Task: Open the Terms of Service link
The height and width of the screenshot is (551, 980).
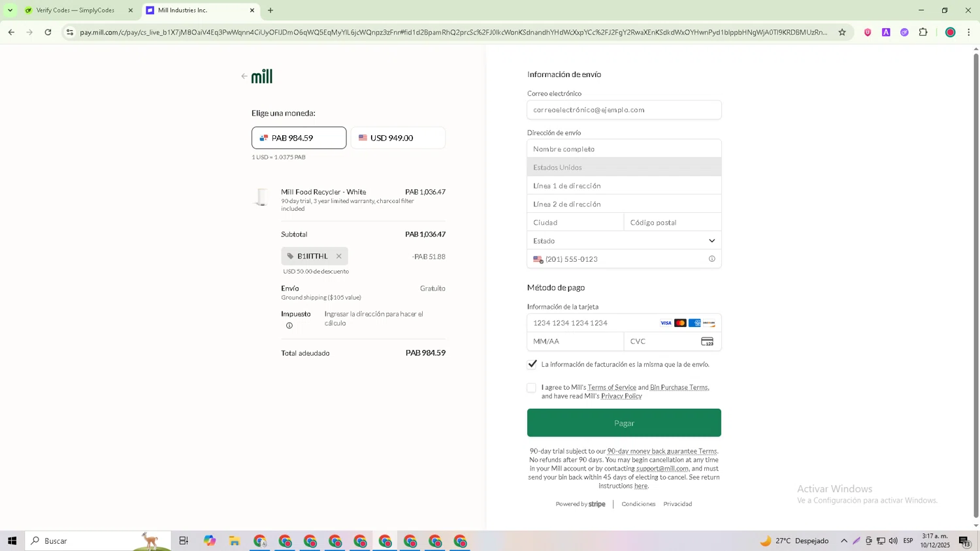Action: (612, 387)
